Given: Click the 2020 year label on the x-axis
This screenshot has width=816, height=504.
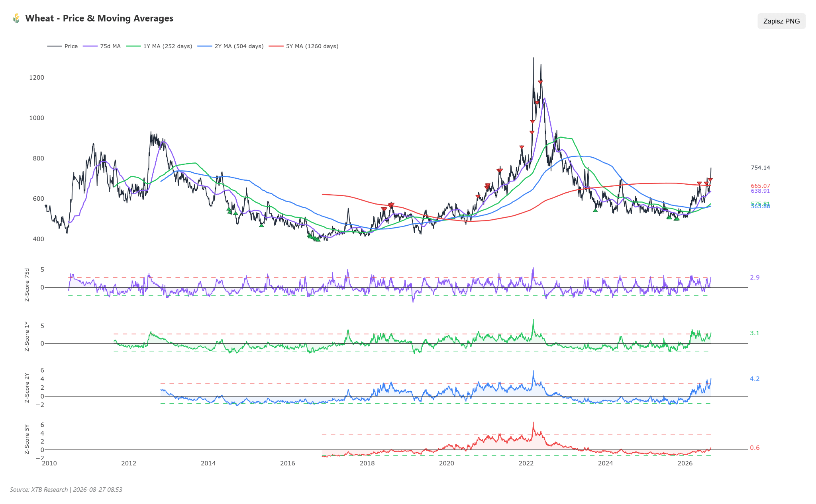Looking at the screenshot, I should click(447, 463).
